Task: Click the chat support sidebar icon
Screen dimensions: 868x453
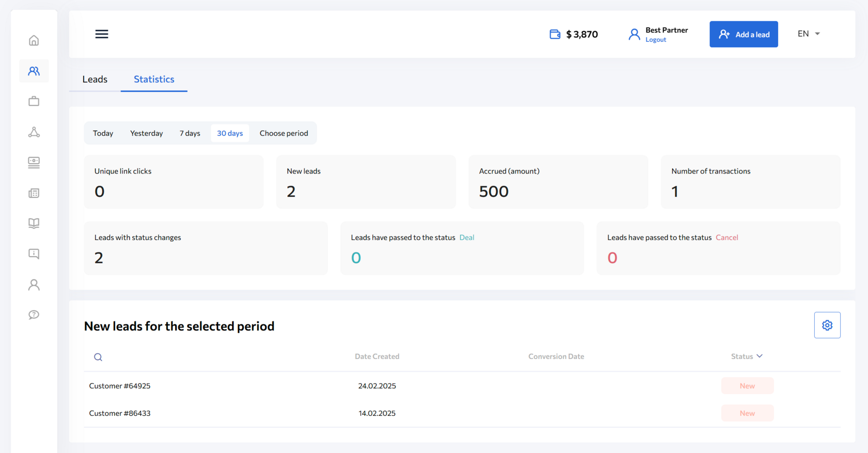Action: [x=34, y=315]
